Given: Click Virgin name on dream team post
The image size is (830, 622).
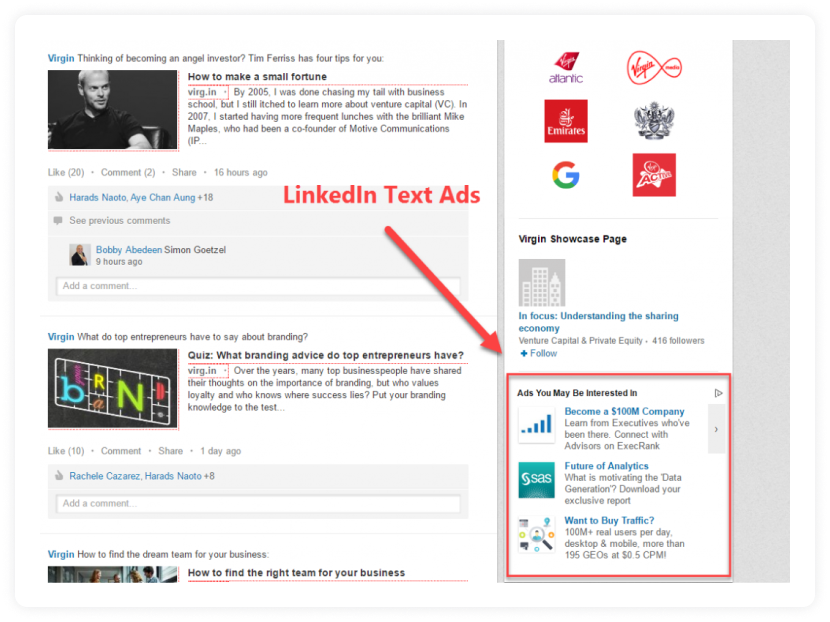Looking at the screenshot, I should click(61, 554).
